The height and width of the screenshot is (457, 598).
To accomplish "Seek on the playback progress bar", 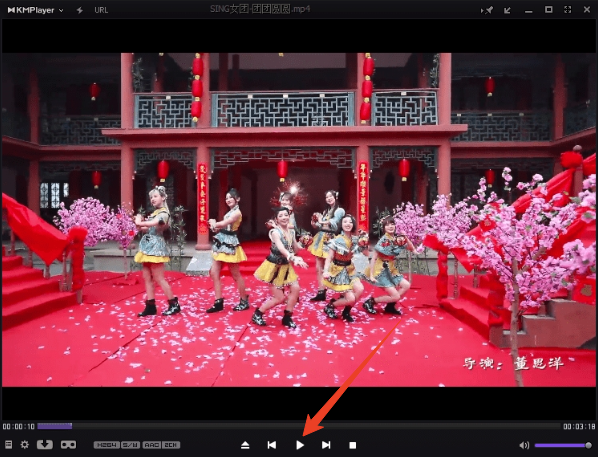I will pos(299,426).
